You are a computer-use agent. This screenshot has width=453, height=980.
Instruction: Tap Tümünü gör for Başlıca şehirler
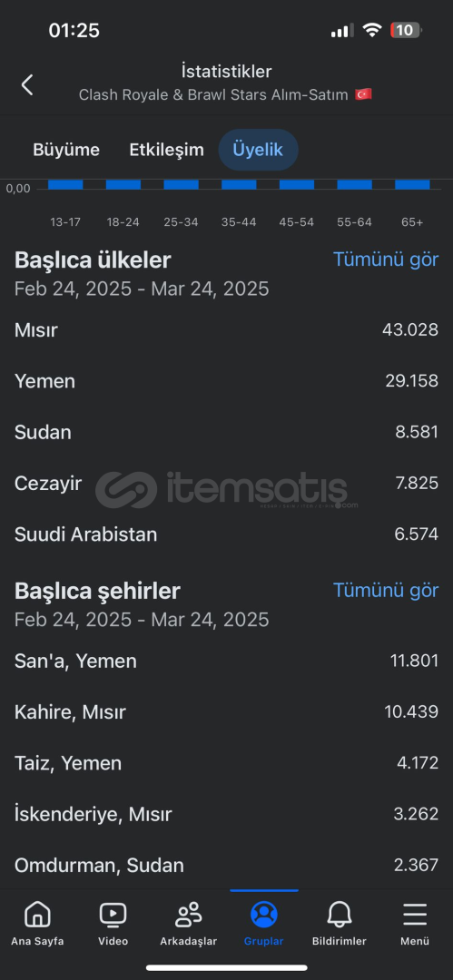pyautogui.click(x=386, y=591)
